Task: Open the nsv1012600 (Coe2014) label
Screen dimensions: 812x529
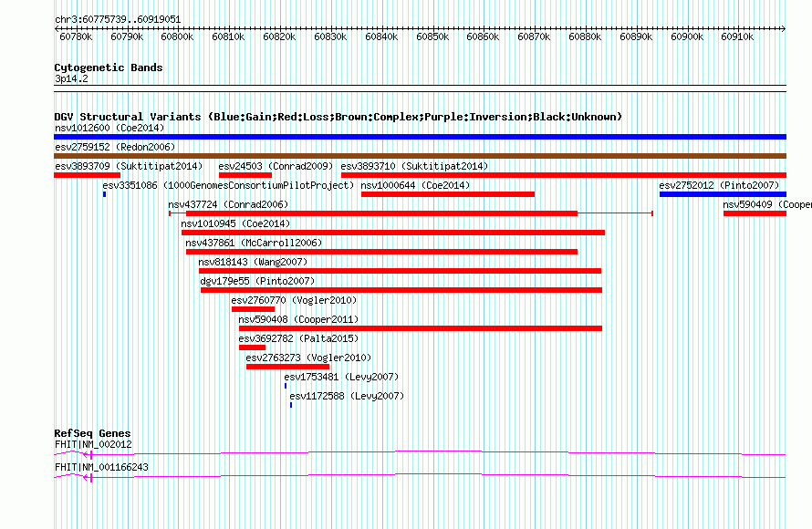Action: click(x=109, y=128)
